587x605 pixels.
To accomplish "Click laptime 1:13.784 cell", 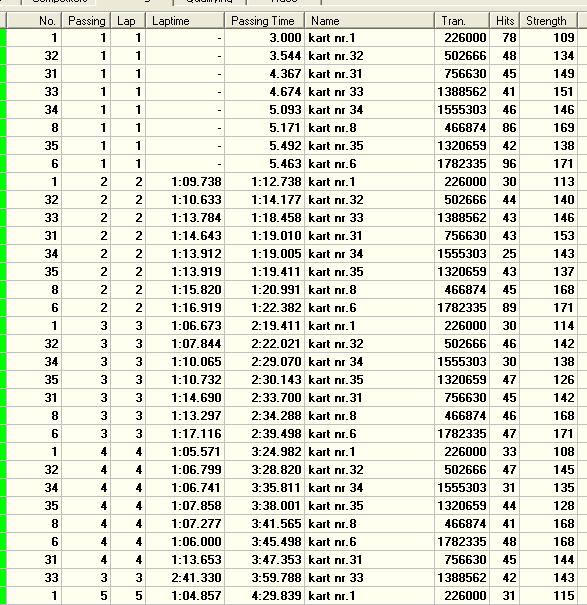I will 185,218.
